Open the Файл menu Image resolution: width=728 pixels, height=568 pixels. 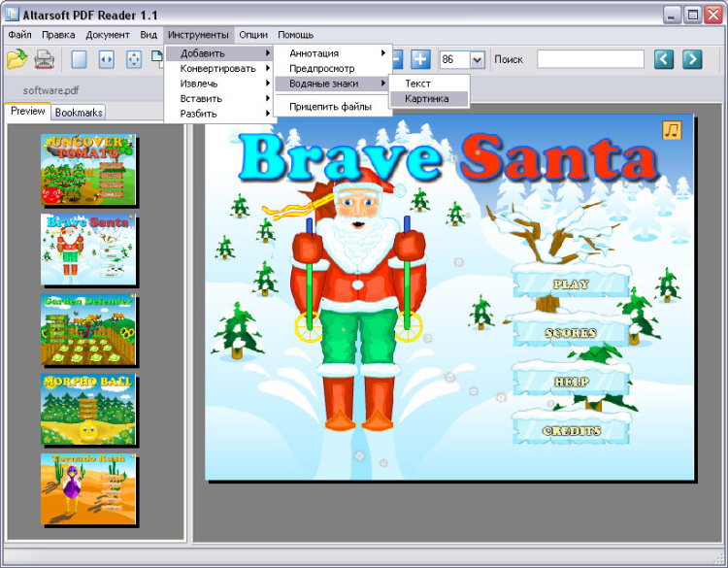point(20,35)
